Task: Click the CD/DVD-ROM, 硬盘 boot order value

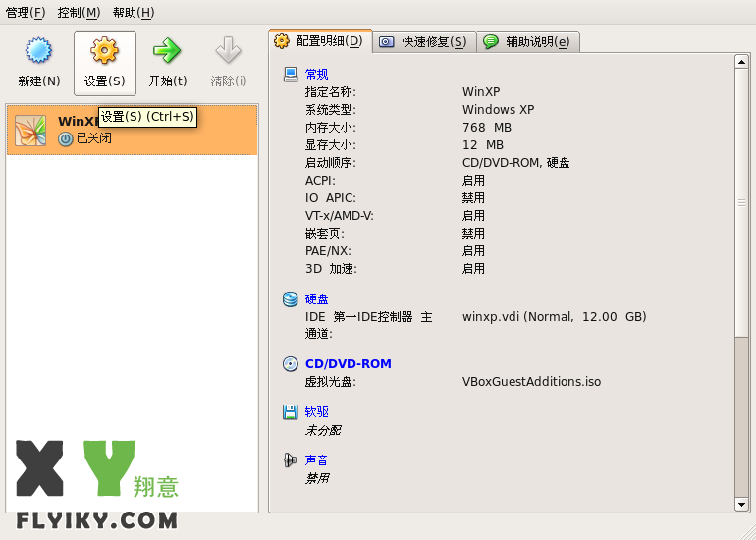Action: (x=515, y=162)
